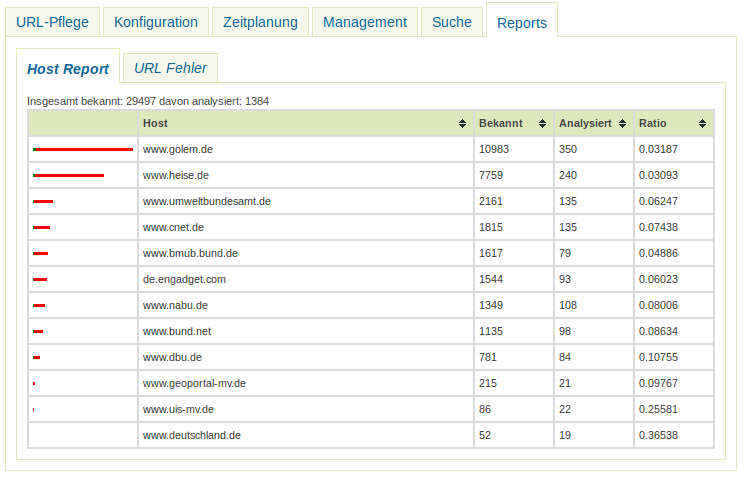The width and height of the screenshot is (743, 477).
Task: Sort by Bekannt column sort icon
Action: pyautogui.click(x=543, y=124)
